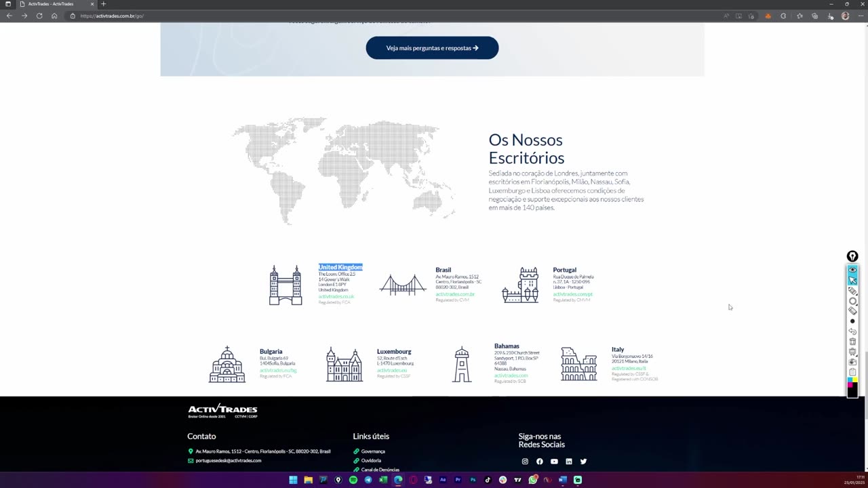
Task: Open the tab actions menu icon
Action: pyautogui.click(x=8, y=4)
